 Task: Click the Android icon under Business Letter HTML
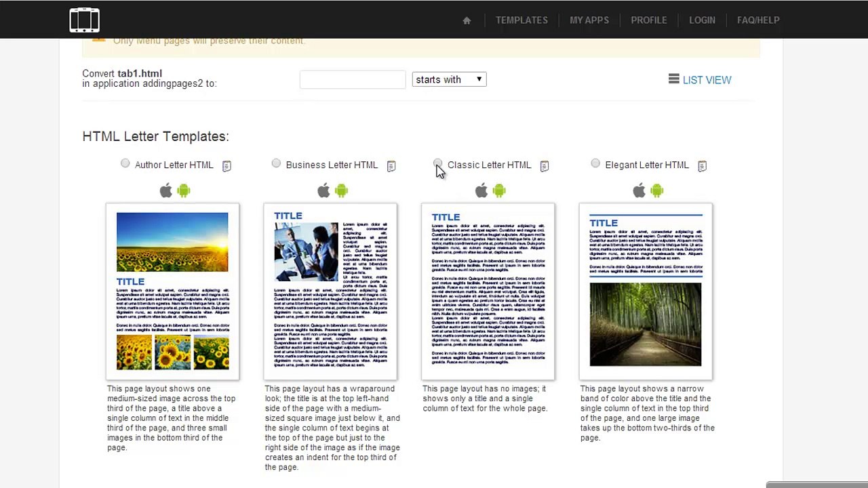[341, 191]
